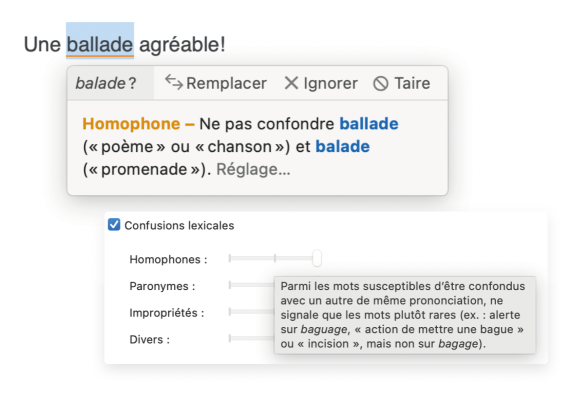
Task: Open the blue "ballade" definition link
Action: (369, 124)
